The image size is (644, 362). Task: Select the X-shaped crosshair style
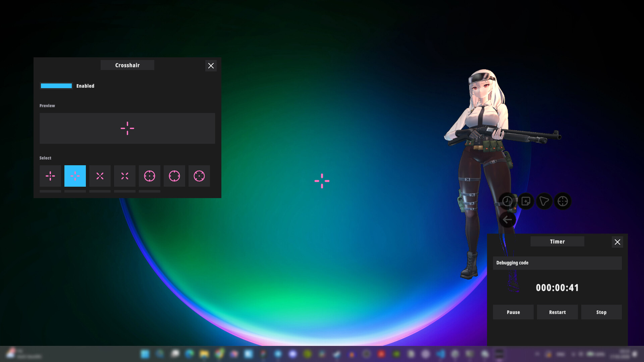point(100,176)
